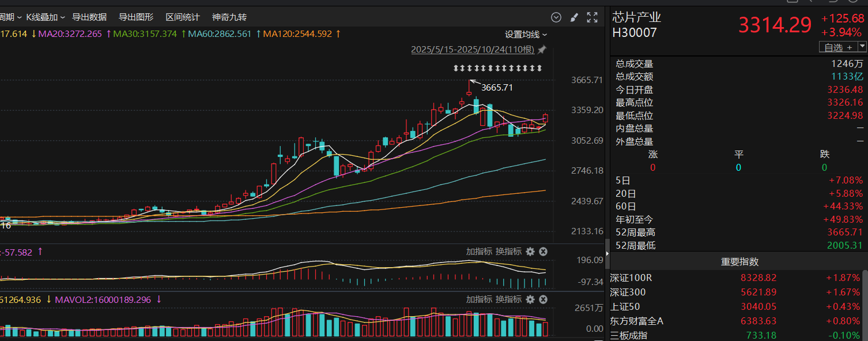Add stock to 自选 watchlist
Image resolution: width=868 pixels, height=341 pixels.
pyautogui.click(x=837, y=47)
